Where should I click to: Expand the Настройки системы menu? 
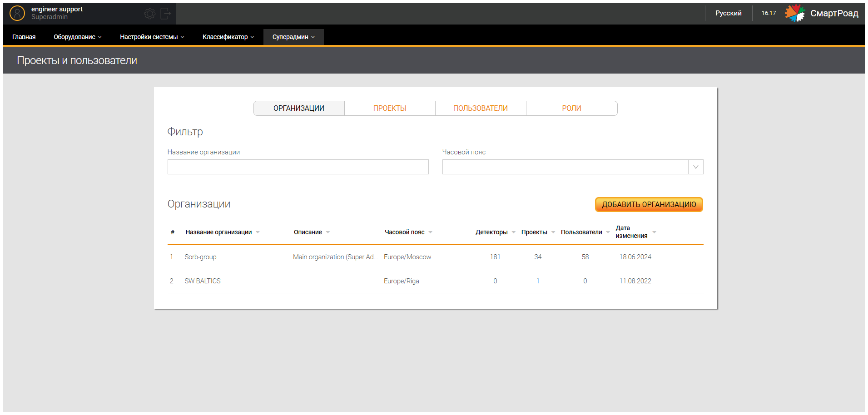point(152,37)
